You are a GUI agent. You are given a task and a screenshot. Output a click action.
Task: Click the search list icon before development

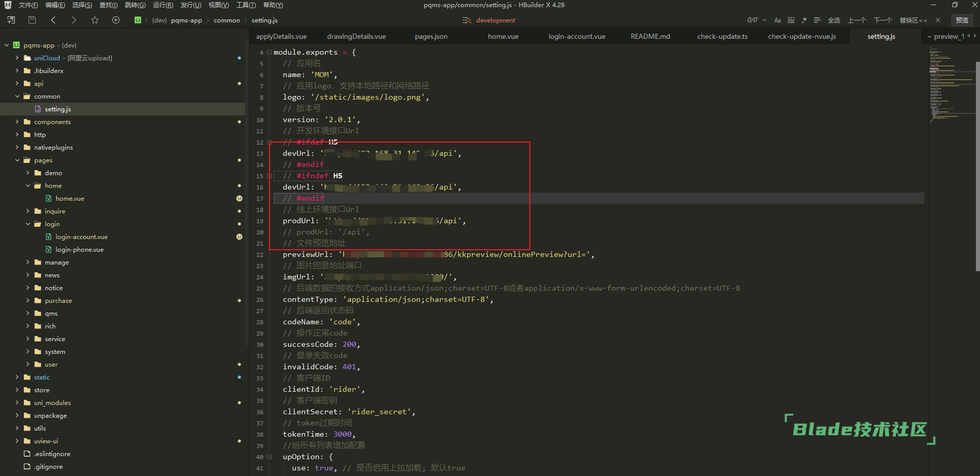pos(467,20)
